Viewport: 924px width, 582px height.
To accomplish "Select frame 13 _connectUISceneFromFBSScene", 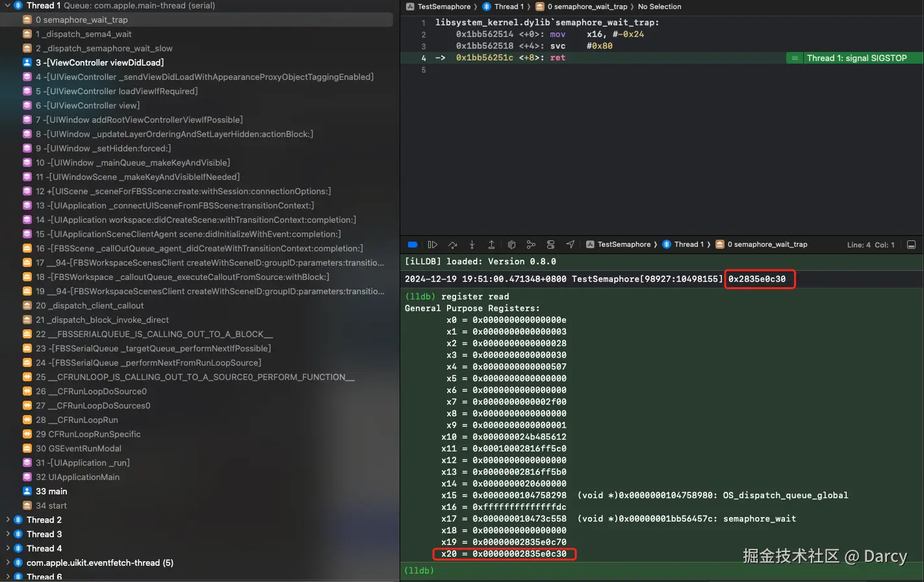I will pos(198,205).
